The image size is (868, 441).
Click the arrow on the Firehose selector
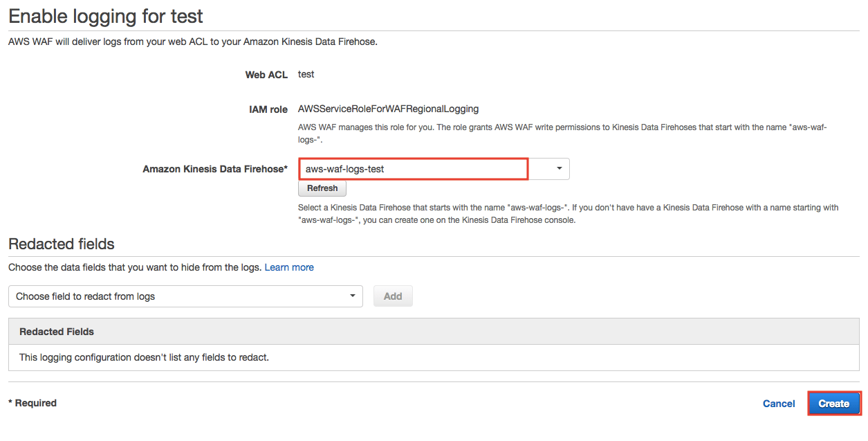tap(559, 169)
